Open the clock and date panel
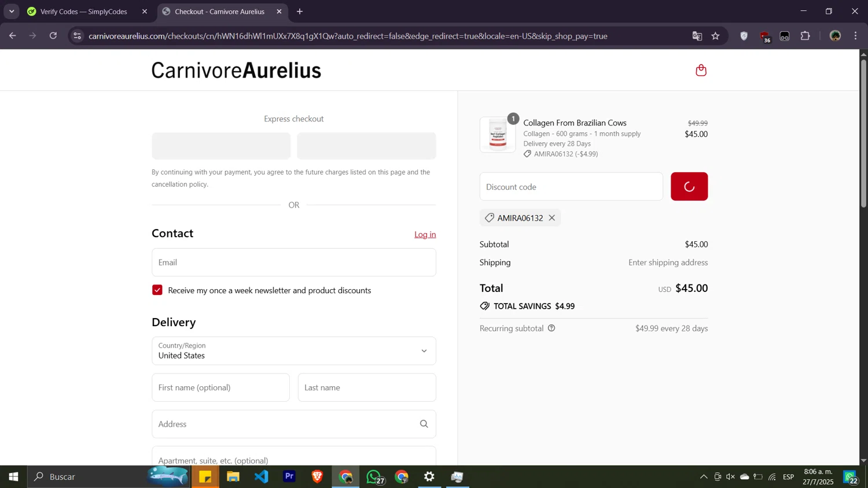The width and height of the screenshot is (868, 488). [818, 477]
